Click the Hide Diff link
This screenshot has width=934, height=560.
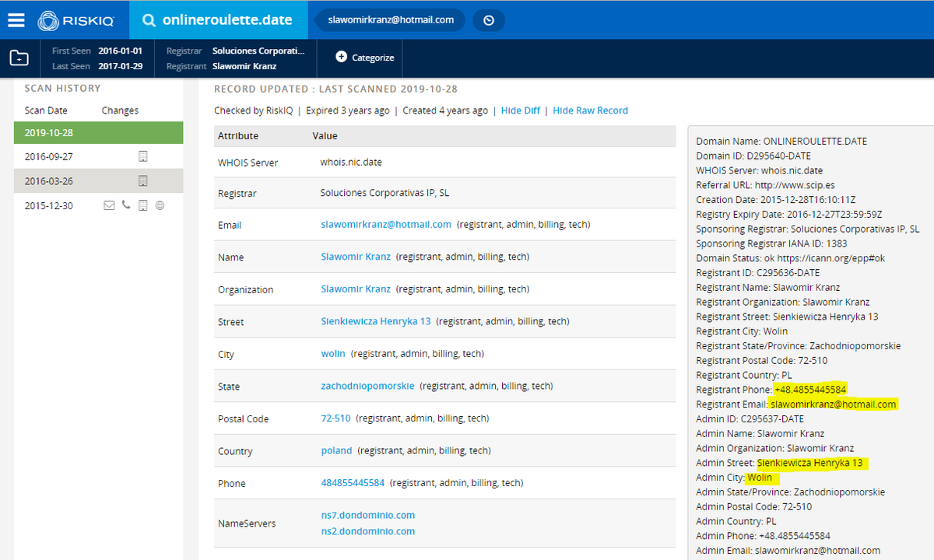tap(521, 110)
